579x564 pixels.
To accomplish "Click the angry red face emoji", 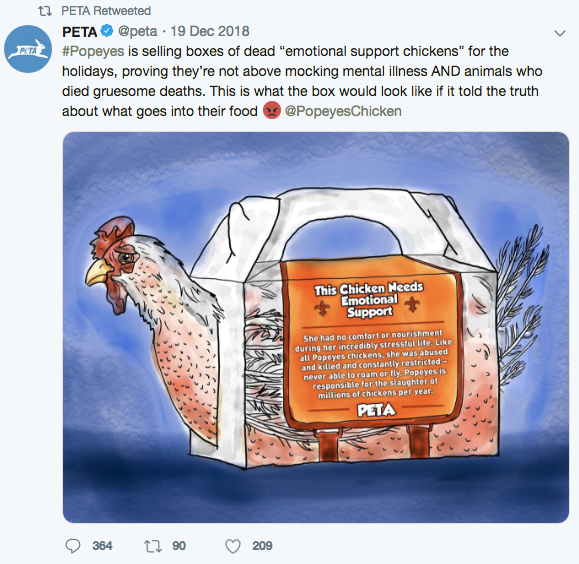I will (x=272, y=110).
